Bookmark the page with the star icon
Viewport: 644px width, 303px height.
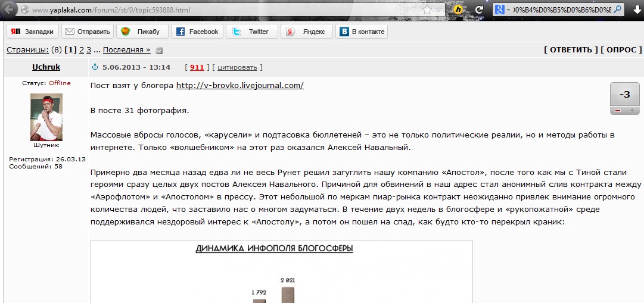pos(428,10)
